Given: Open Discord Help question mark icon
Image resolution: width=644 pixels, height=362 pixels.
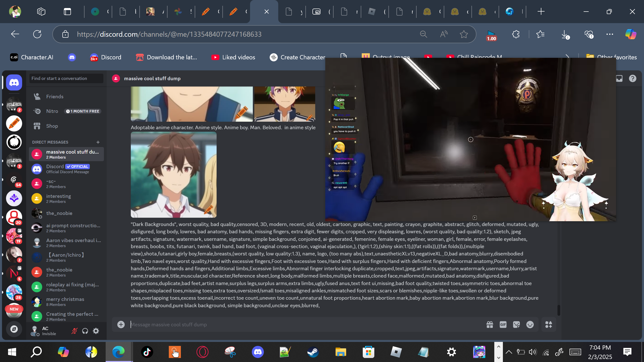Looking at the screenshot, I should [633, 78].
